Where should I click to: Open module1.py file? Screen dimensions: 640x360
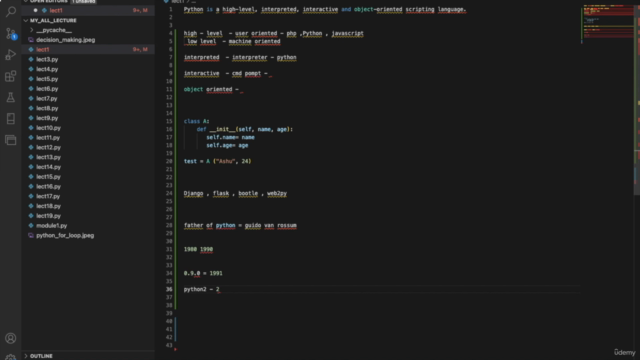[x=51, y=226]
